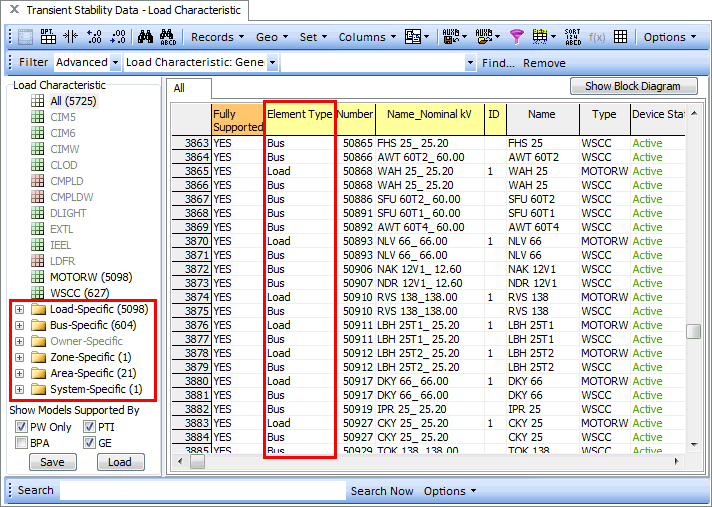Click the display options (OPT grid) icon
The image size is (712, 507).
48,37
